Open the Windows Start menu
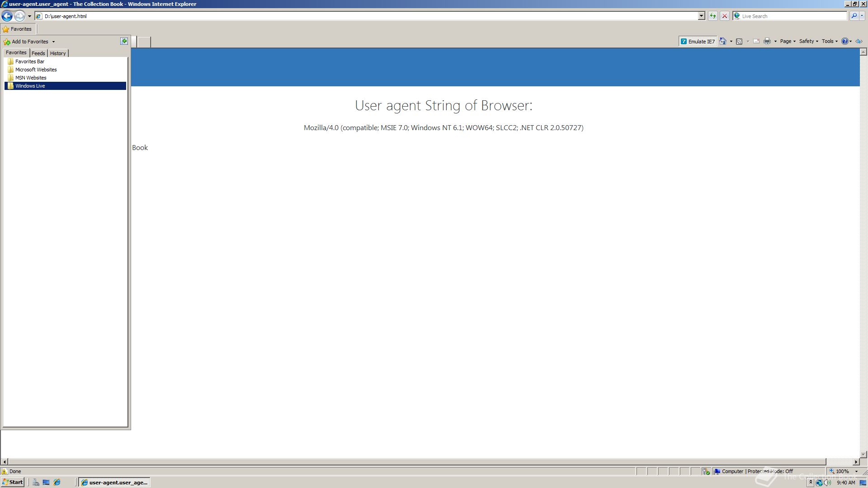The image size is (868, 488). tap(13, 482)
